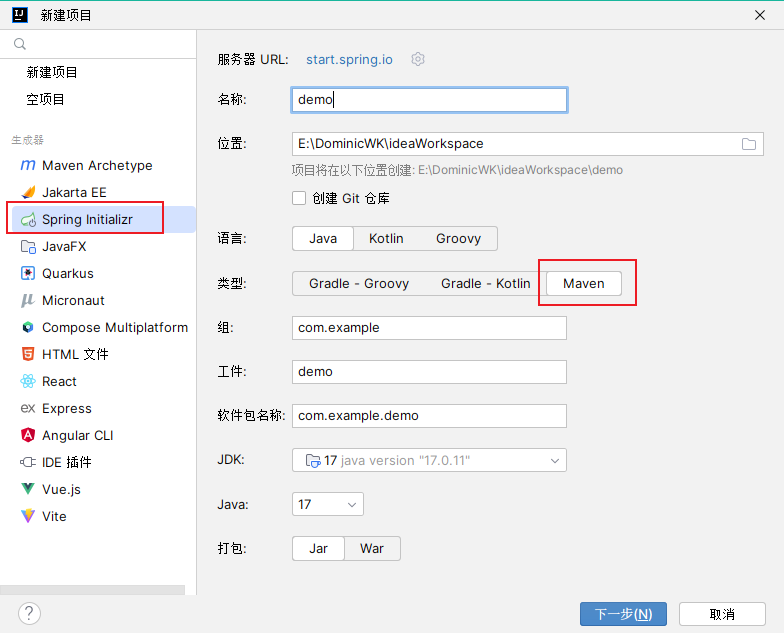This screenshot has height=633, width=784.
Task: Select the Vue.js generator
Action: point(61,489)
